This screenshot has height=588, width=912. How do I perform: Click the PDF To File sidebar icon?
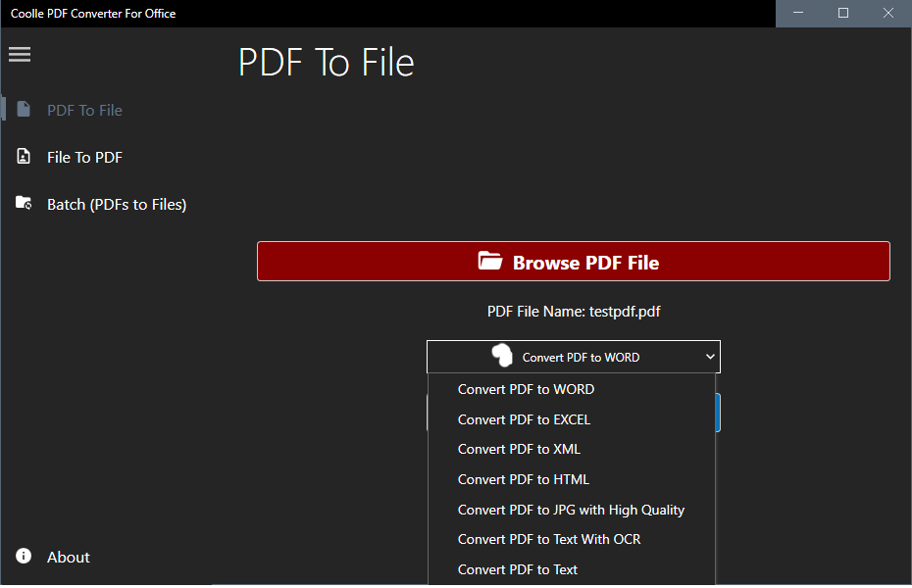[24, 110]
